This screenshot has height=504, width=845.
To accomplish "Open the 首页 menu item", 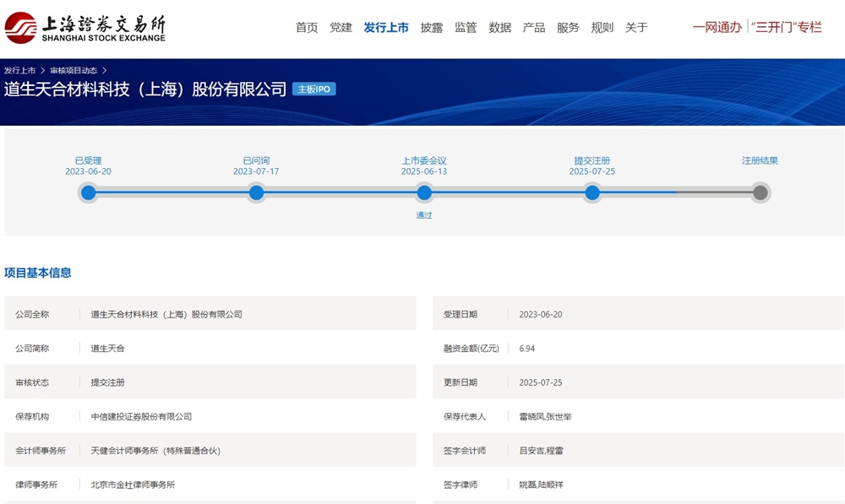I will pos(307,28).
